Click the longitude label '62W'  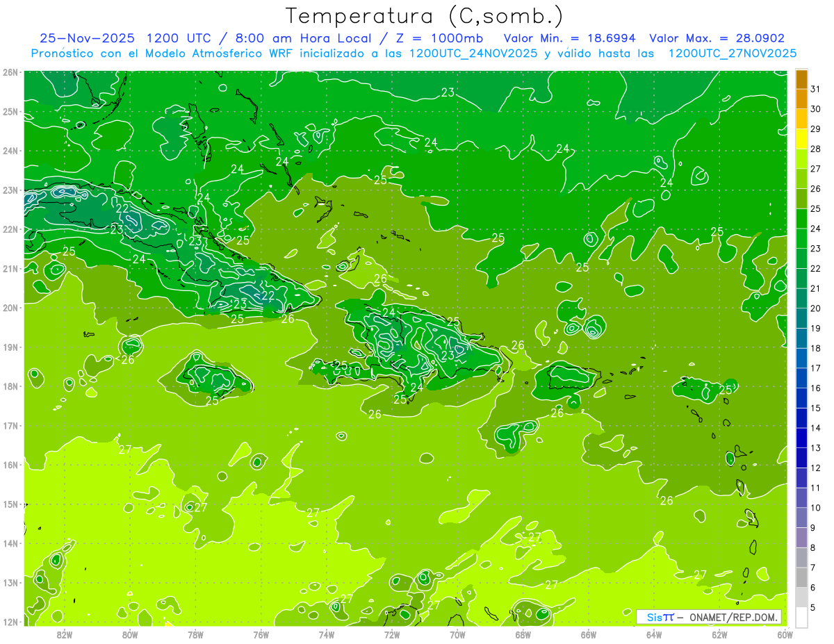[719, 634]
